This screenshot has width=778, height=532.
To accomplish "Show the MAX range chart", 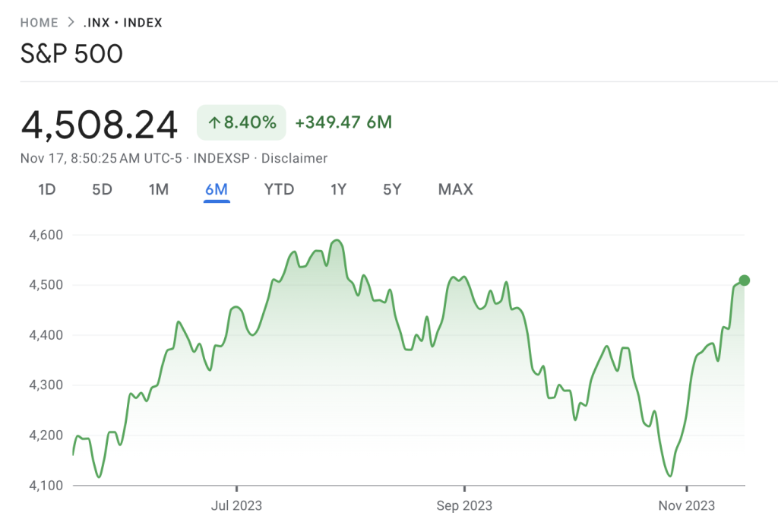I will tap(455, 189).
